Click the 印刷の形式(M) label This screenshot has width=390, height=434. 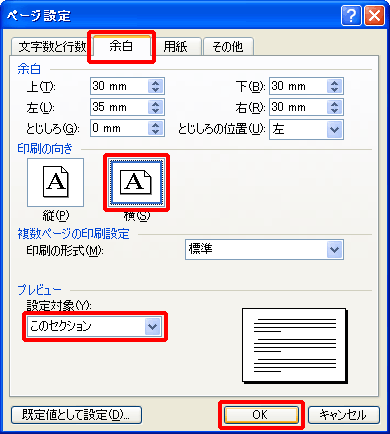[65, 250]
